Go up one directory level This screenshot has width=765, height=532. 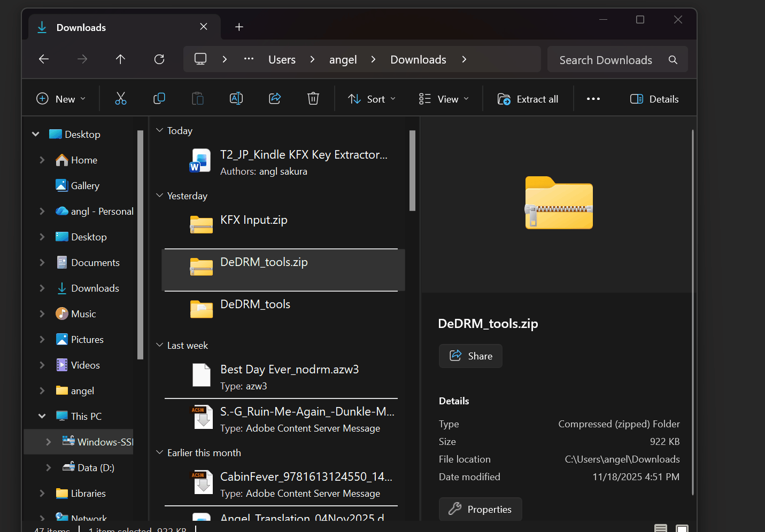coord(121,59)
